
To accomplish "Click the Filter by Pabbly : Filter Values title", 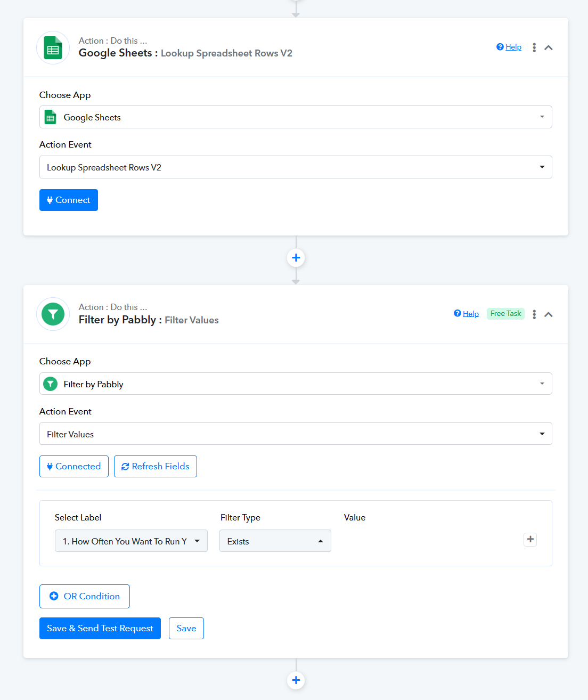I will point(149,320).
